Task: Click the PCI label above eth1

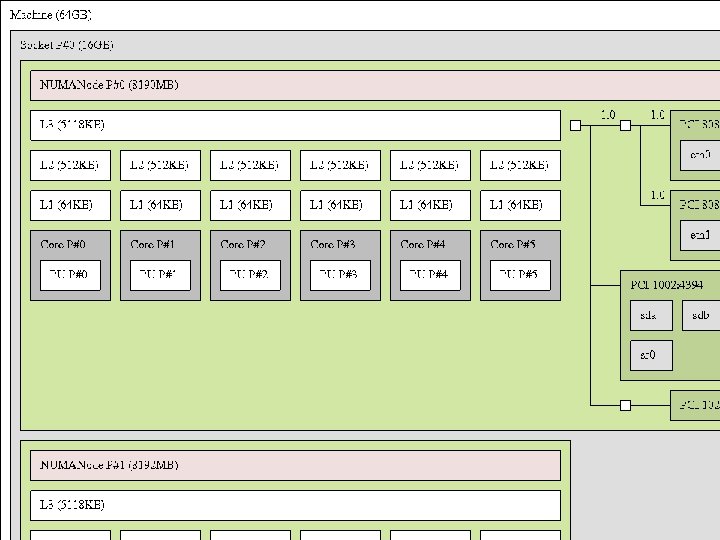Action: point(699,205)
